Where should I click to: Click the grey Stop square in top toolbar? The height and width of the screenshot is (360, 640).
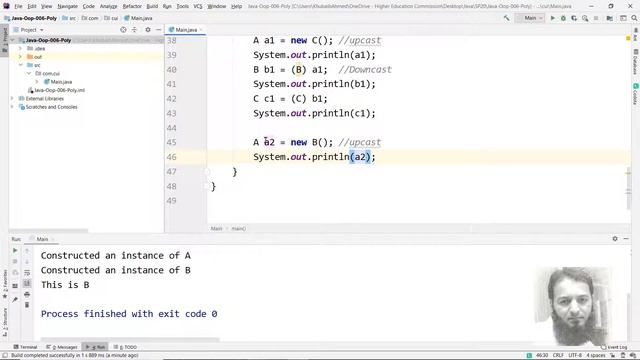pyautogui.click(x=596, y=18)
